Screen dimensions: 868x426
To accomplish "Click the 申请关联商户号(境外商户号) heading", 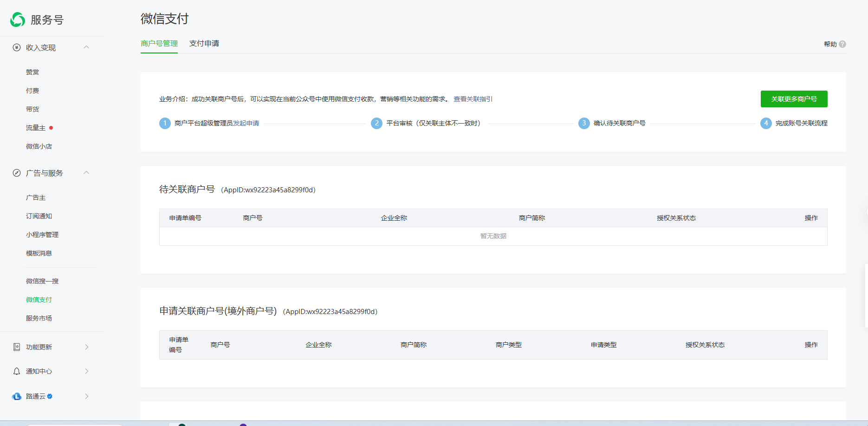I will [218, 311].
